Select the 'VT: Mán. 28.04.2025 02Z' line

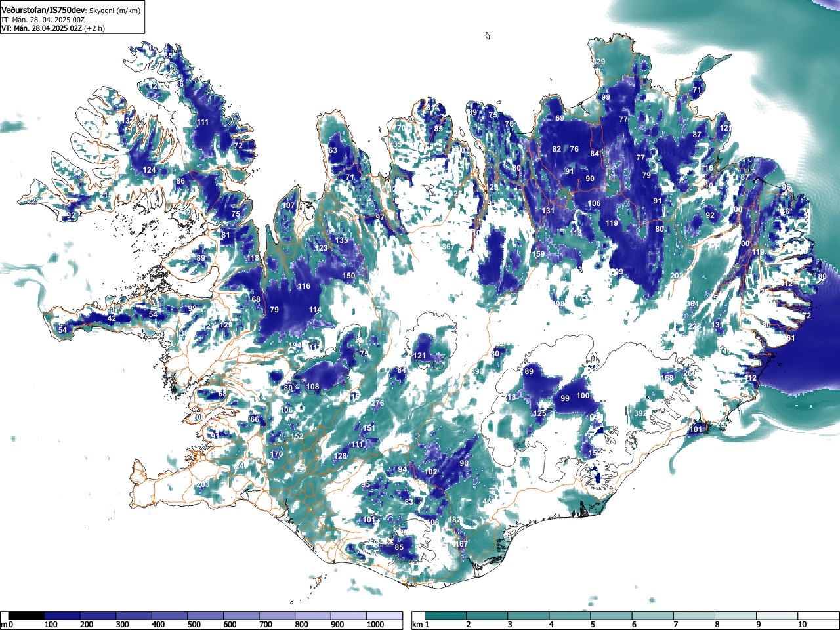pos(41,28)
